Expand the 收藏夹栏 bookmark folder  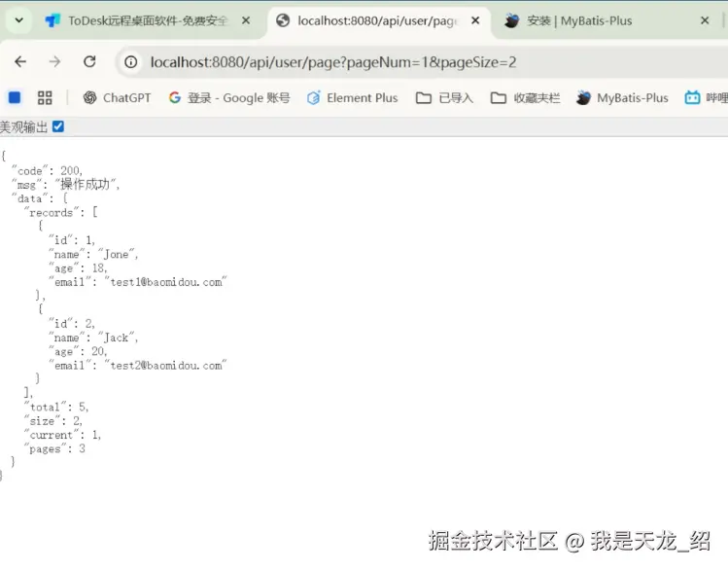click(x=525, y=97)
